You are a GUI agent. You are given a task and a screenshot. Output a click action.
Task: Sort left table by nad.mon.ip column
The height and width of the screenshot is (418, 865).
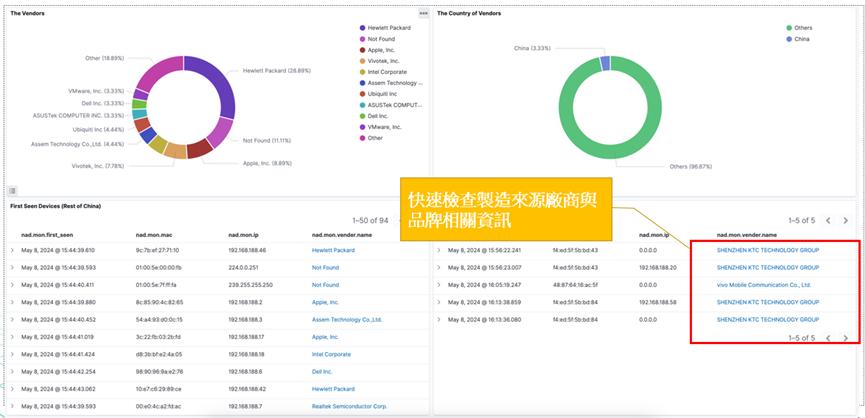243,235
